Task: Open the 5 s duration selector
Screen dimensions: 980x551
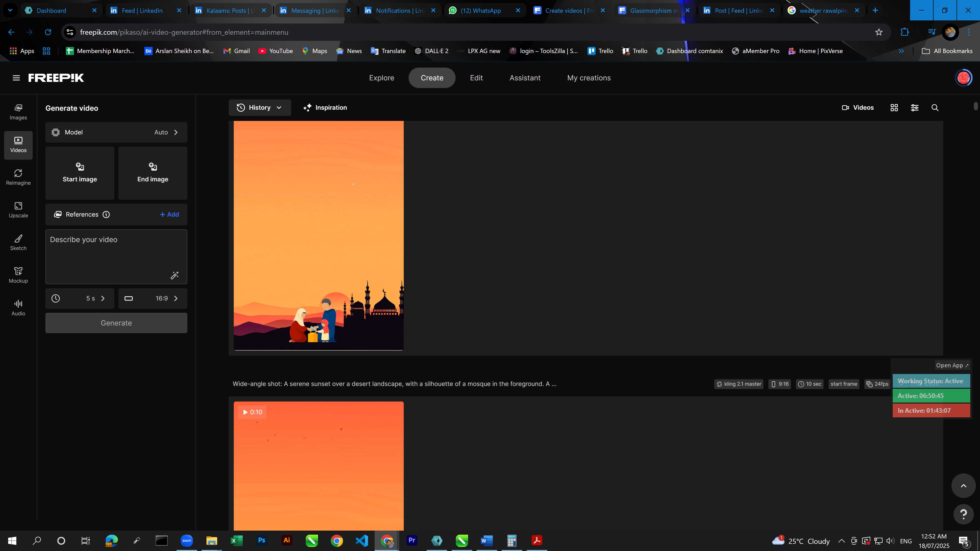Action: 80,298
